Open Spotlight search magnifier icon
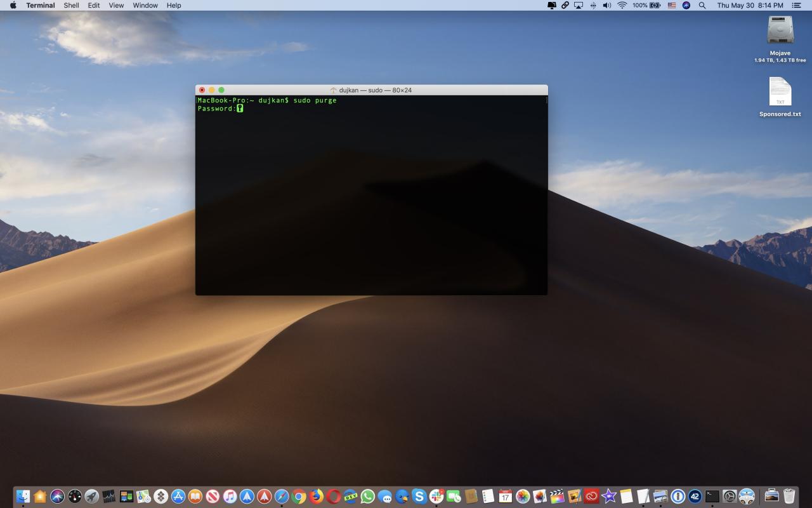The width and height of the screenshot is (812, 508). 702,5
